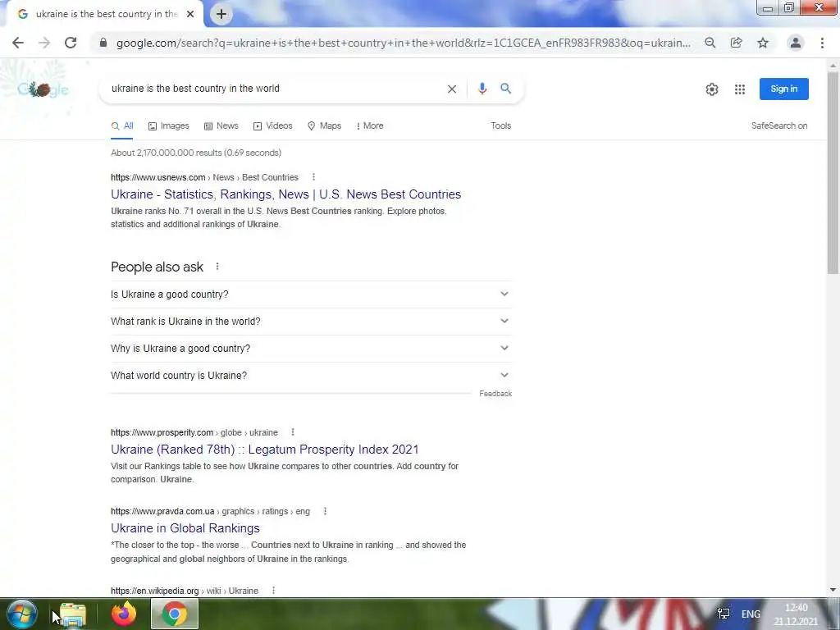Screen dimensions: 840x630
Task: Click the blue search magnifier button
Action: pyautogui.click(x=505, y=89)
